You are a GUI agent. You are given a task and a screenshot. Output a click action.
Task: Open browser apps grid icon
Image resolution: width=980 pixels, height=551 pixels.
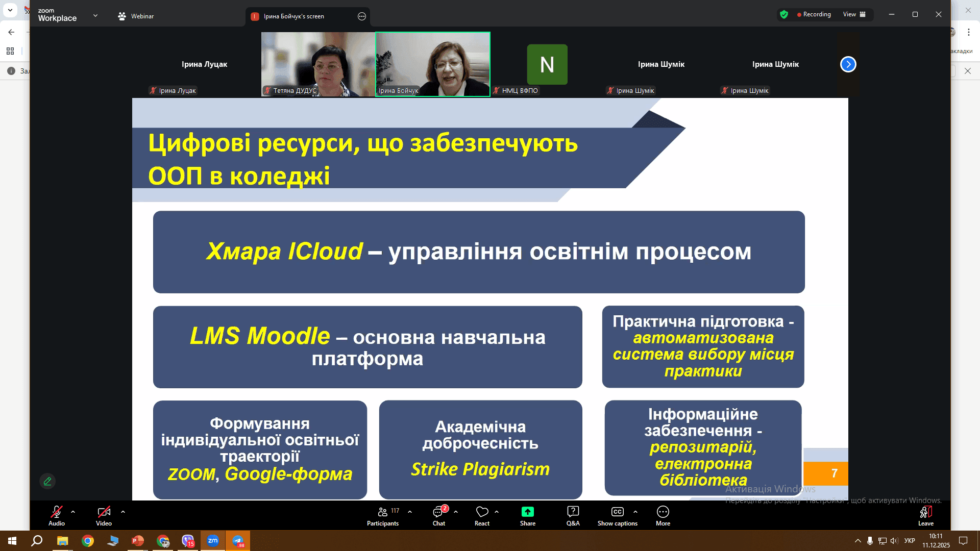click(10, 51)
